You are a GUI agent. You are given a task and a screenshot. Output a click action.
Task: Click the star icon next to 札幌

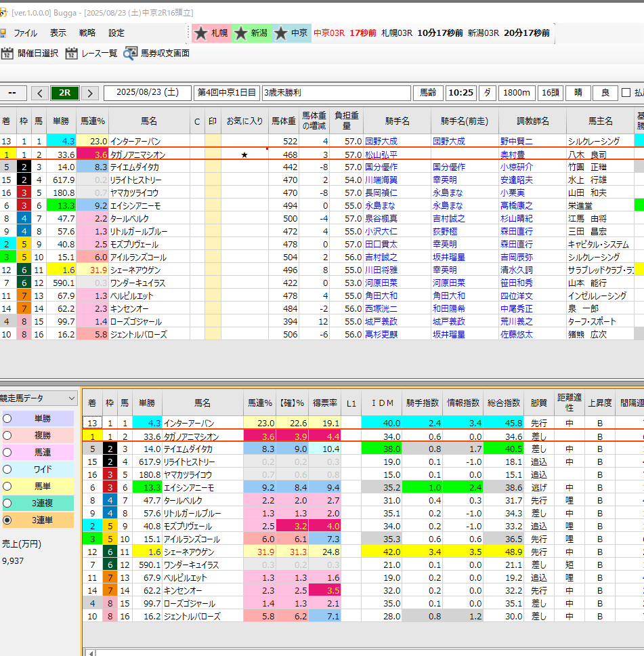201,33
